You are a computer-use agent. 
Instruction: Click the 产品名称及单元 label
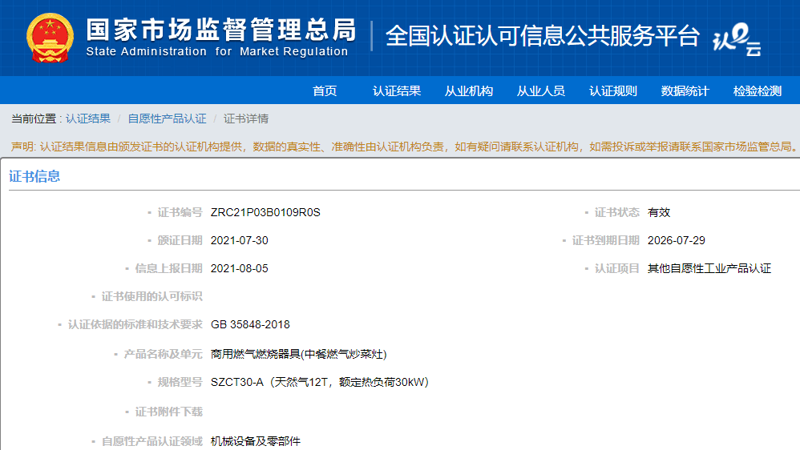click(163, 354)
